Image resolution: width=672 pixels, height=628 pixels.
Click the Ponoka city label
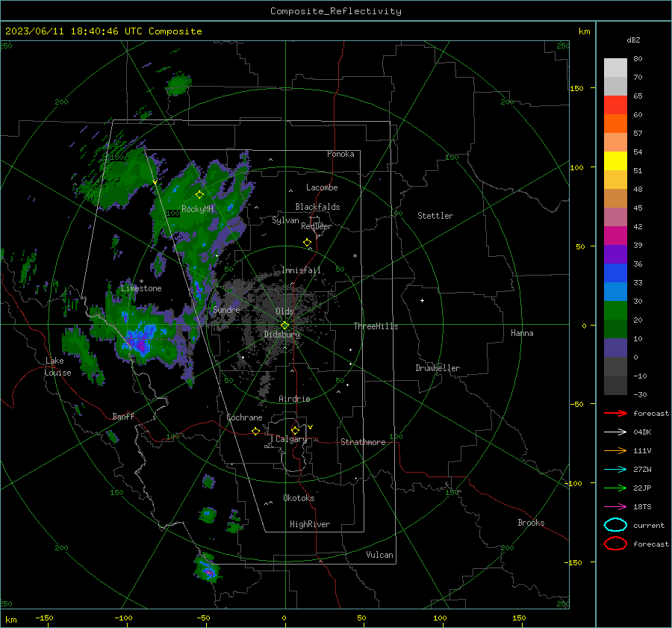point(340,154)
